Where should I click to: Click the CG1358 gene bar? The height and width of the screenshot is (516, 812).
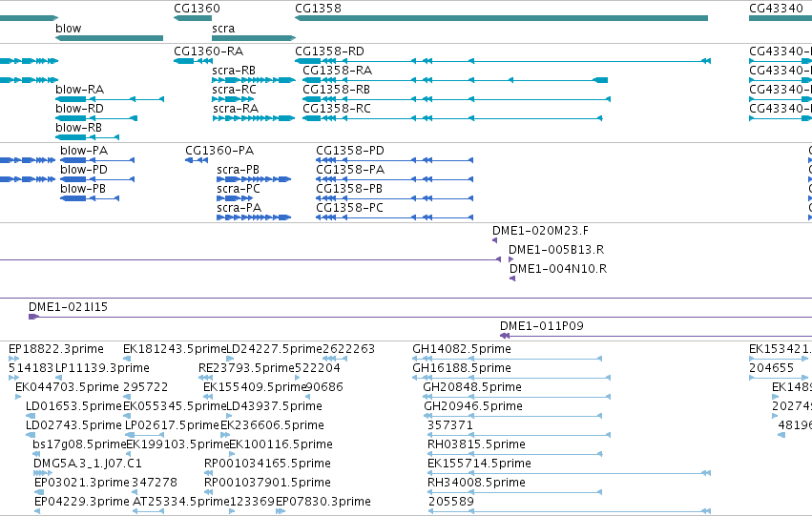tap(501, 18)
